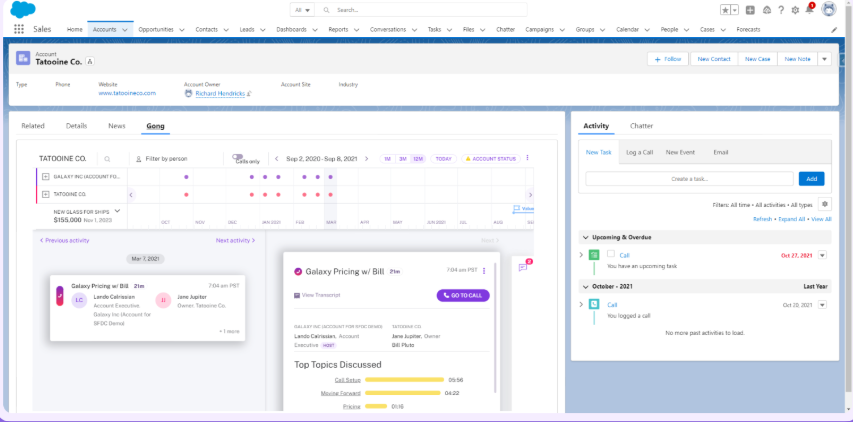853x422 pixels.
Task: Open the App Launcher grid icon
Action: [x=19, y=29]
